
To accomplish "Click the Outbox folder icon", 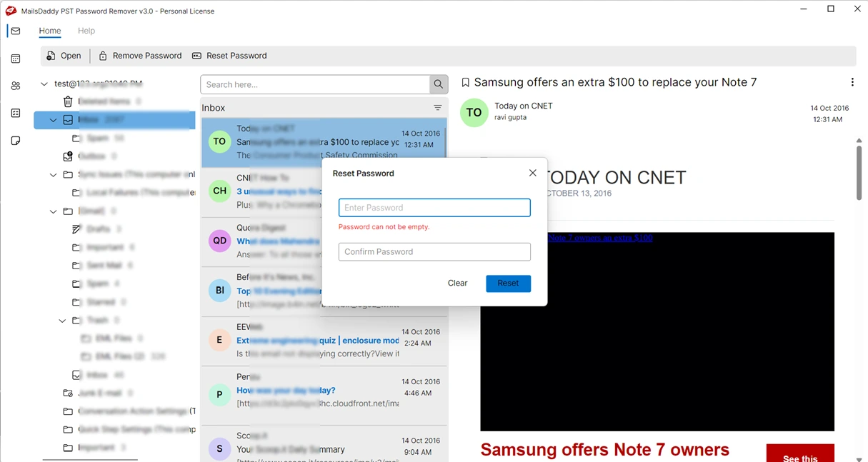I will (68, 156).
